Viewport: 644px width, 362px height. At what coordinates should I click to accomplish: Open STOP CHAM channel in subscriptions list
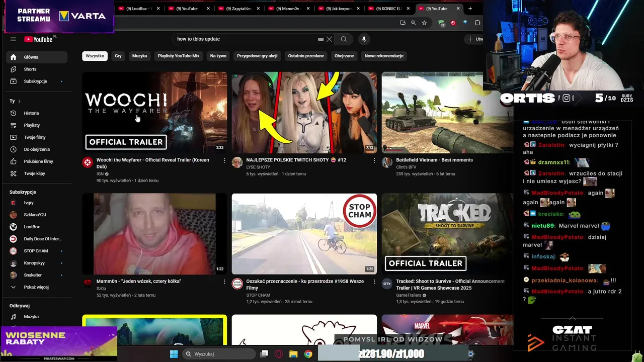(37, 251)
